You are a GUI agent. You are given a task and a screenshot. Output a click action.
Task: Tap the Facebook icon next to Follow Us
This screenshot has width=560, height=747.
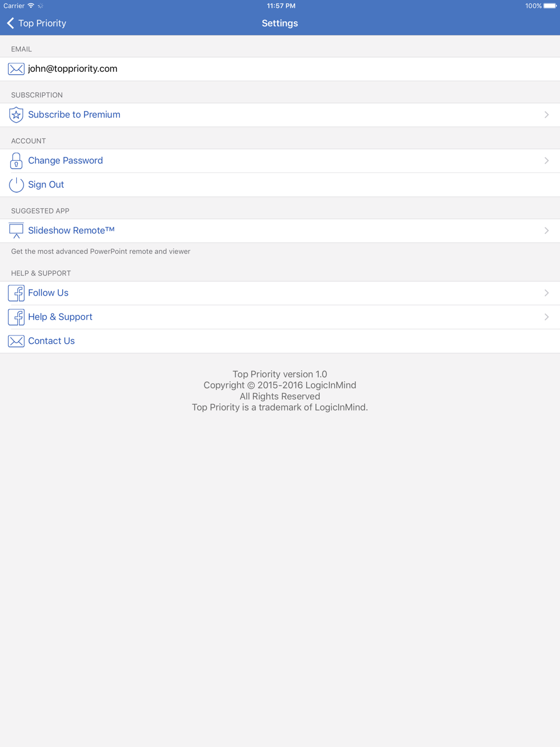[x=16, y=293]
